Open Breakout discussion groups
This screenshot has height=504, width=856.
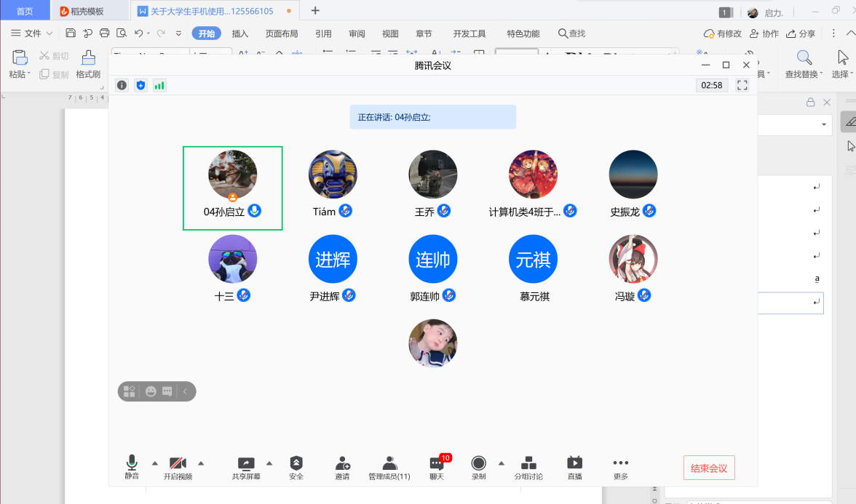point(528,467)
